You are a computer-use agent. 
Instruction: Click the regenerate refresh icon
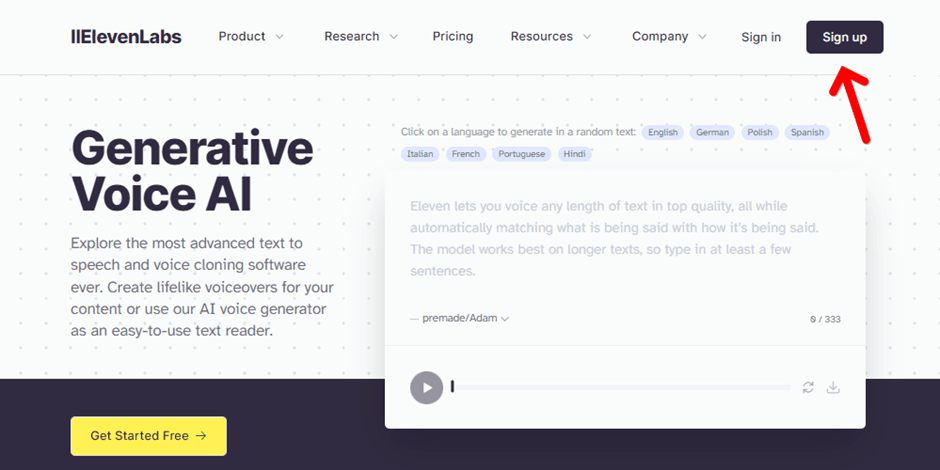808,387
